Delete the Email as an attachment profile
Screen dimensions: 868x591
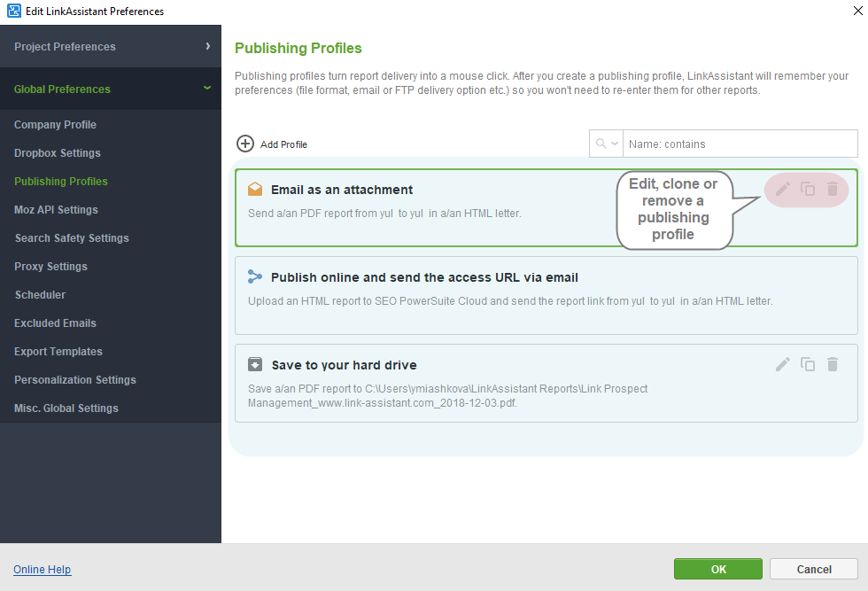click(833, 189)
